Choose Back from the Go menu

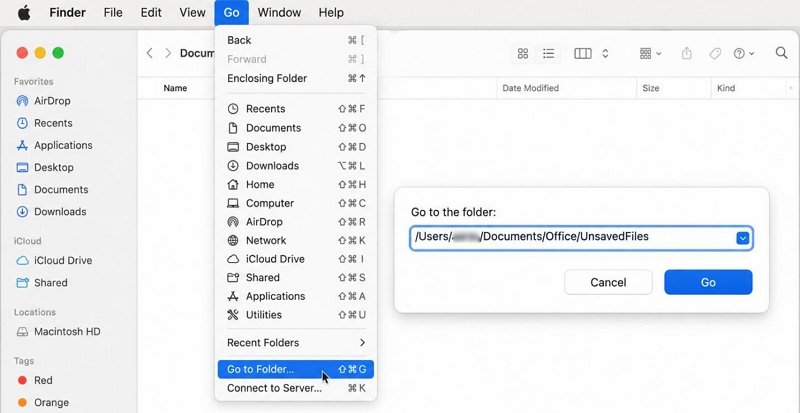[296, 40]
